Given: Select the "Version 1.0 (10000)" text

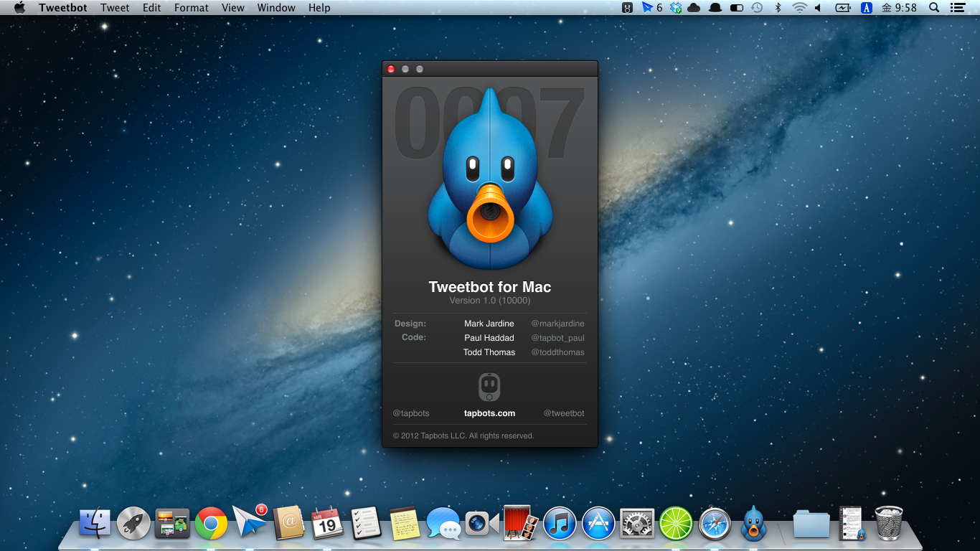Looking at the screenshot, I should coord(490,301).
